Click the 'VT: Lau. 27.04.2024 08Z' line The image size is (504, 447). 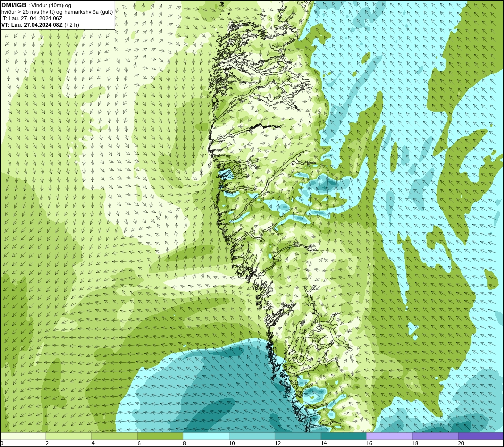[40, 25]
